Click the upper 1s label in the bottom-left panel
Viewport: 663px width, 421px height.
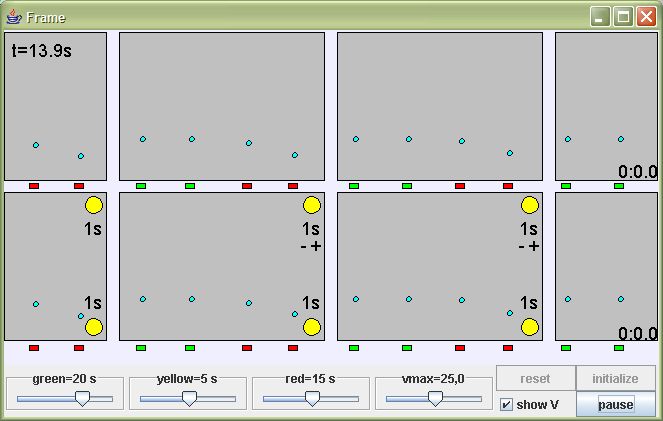tap(93, 229)
